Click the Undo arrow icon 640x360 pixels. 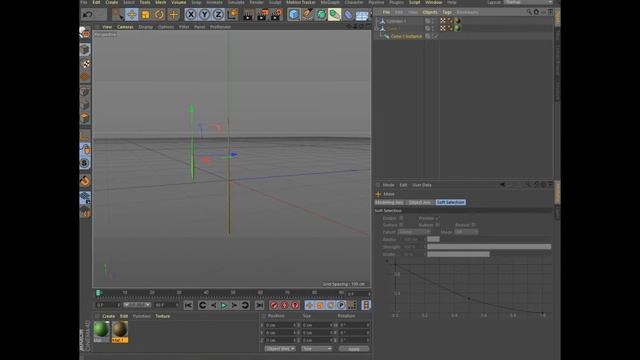(x=87, y=15)
